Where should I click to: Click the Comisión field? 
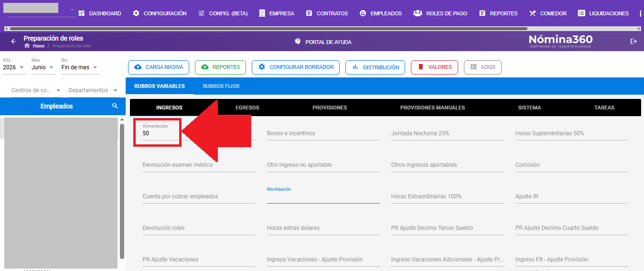click(x=571, y=165)
